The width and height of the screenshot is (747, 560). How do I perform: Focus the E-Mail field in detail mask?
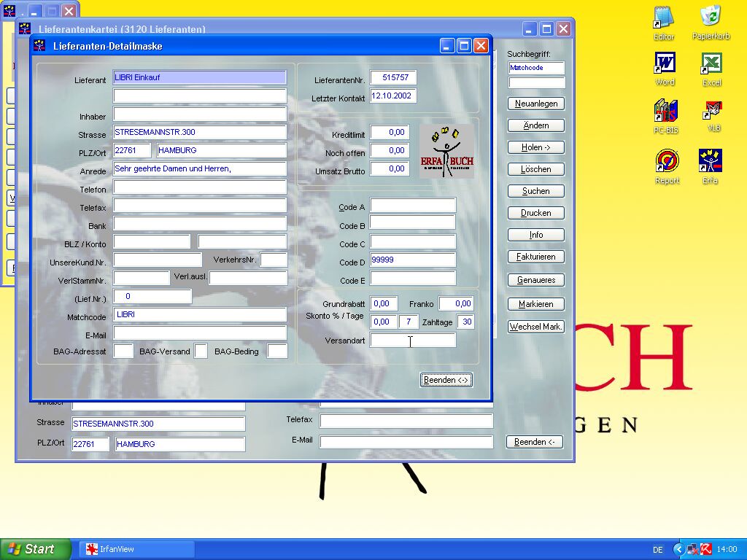click(x=200, y=332)
